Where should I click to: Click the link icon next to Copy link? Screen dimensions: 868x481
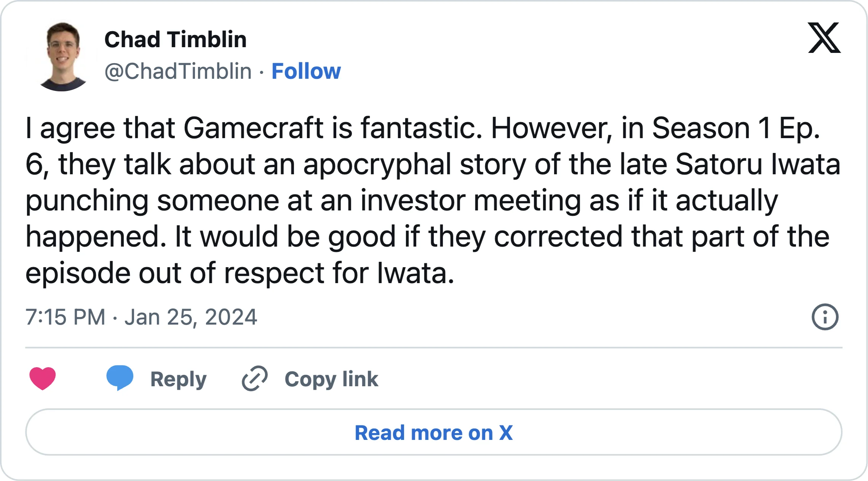tap(254, 378)
